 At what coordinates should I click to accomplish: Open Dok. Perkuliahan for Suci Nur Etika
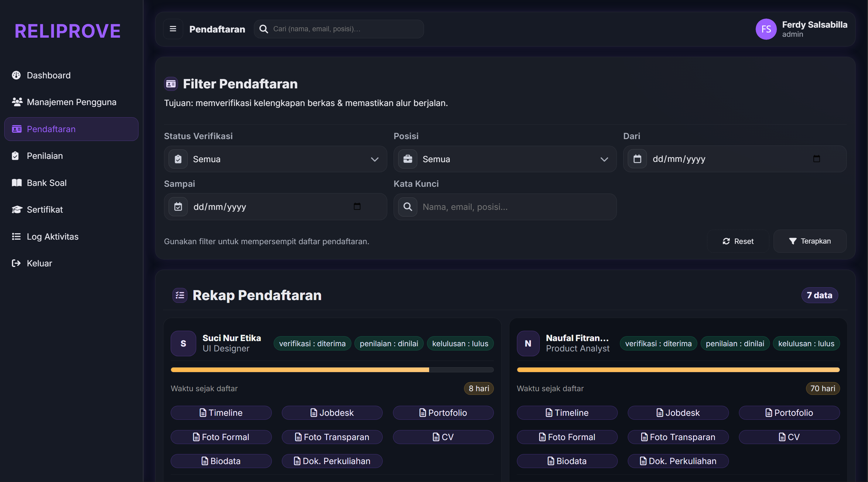(x=332, y=461)
